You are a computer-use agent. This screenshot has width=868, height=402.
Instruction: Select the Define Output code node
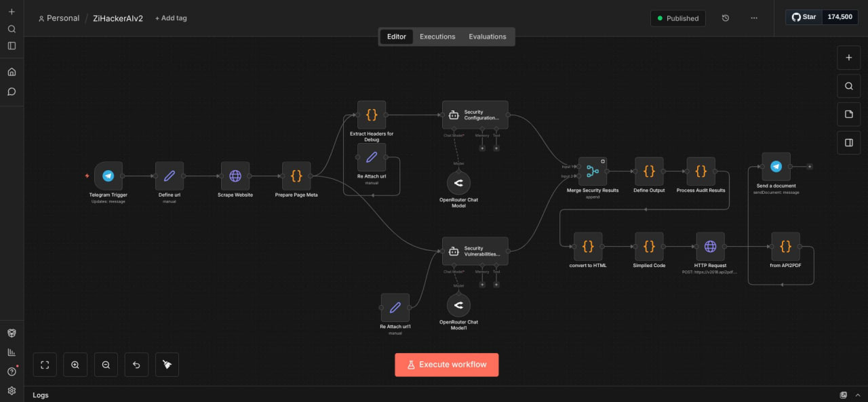649,172
